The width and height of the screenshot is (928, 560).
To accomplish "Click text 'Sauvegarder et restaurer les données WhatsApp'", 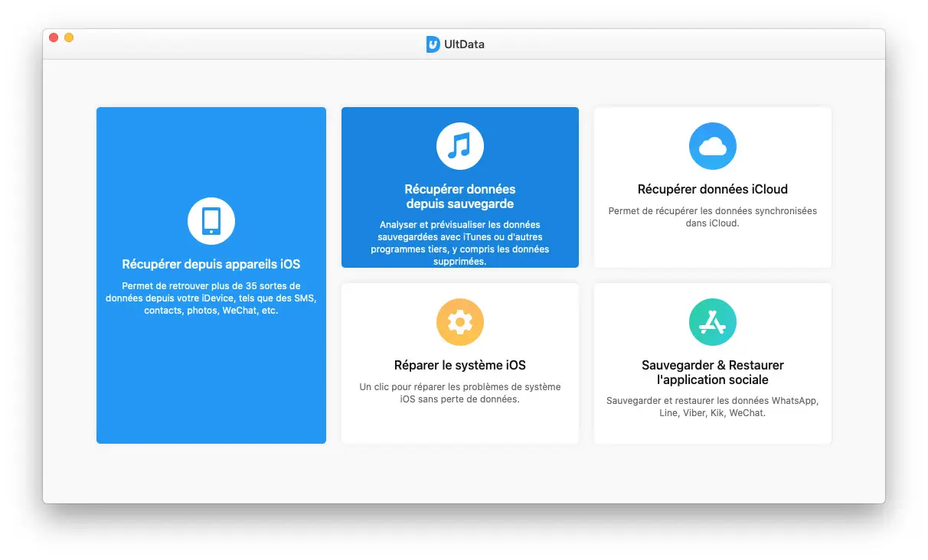I will click(713, 401).
